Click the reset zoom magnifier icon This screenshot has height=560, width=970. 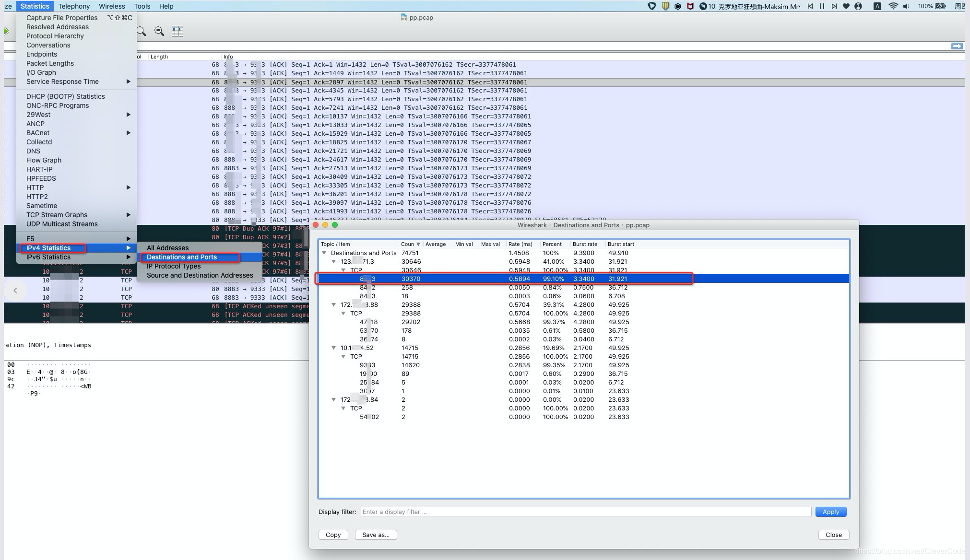(159, 31)
